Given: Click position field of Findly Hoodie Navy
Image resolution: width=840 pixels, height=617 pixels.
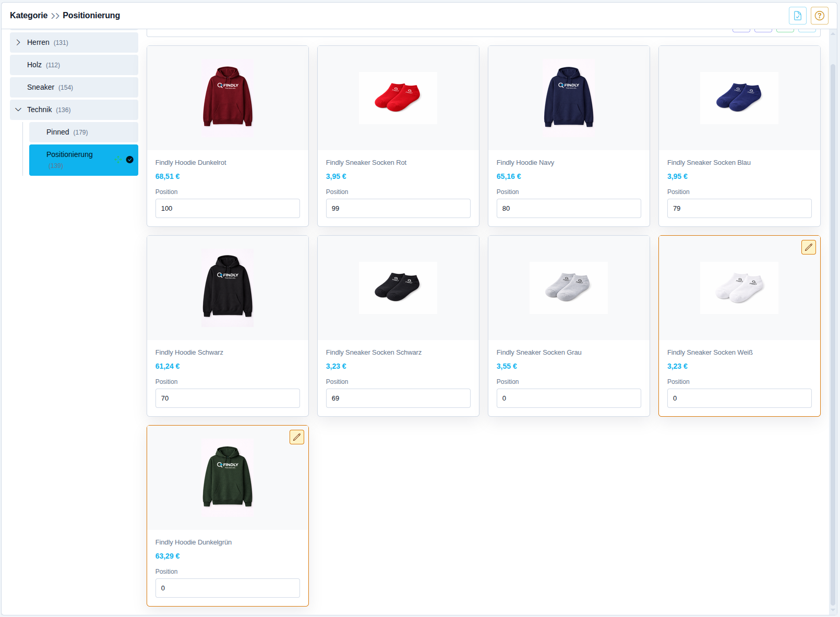Looking at the screenshot, I should (569, 208).
